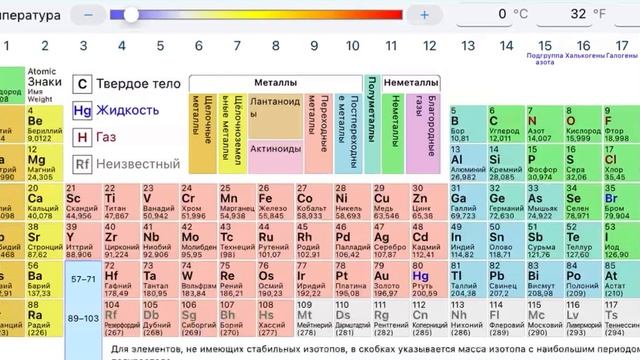Open the Boron B element cell
The height and width of the screenshot is (360, 640).
point(468,124)
